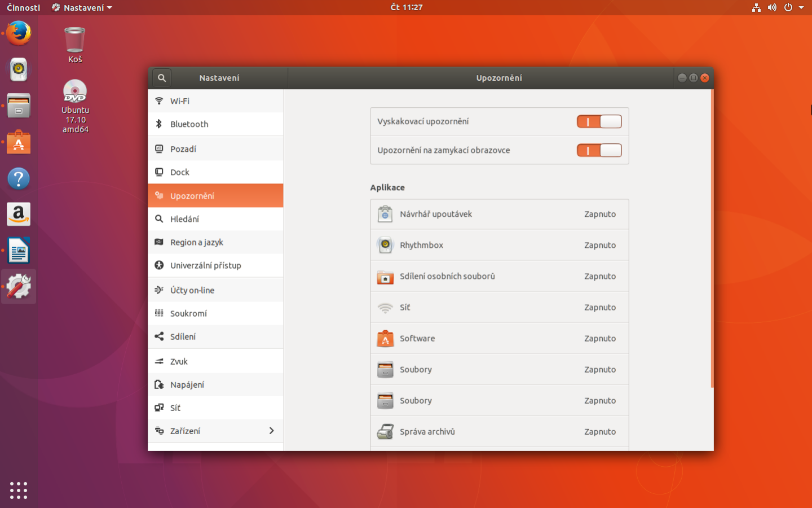The image size is (812, 508).
Task: Click the Bluetooth icon in the sidebar
Action: tap(158, 124)
